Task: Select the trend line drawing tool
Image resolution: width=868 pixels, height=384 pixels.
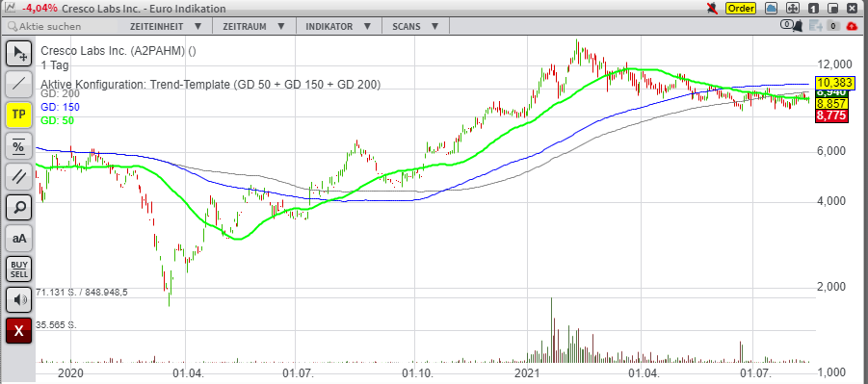Action: [x=19, y=84]
